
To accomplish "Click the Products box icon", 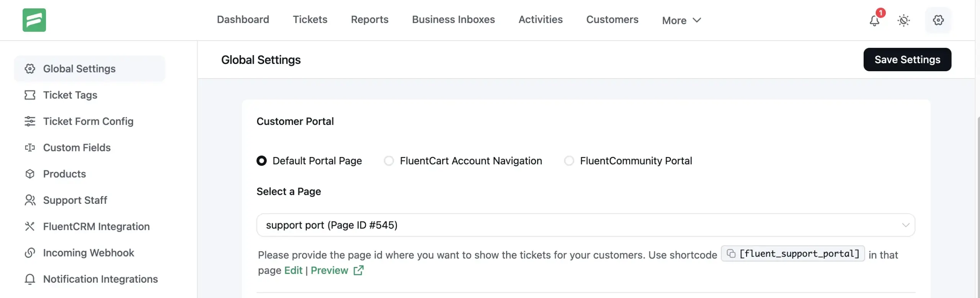I will click(x=30, y=174).
